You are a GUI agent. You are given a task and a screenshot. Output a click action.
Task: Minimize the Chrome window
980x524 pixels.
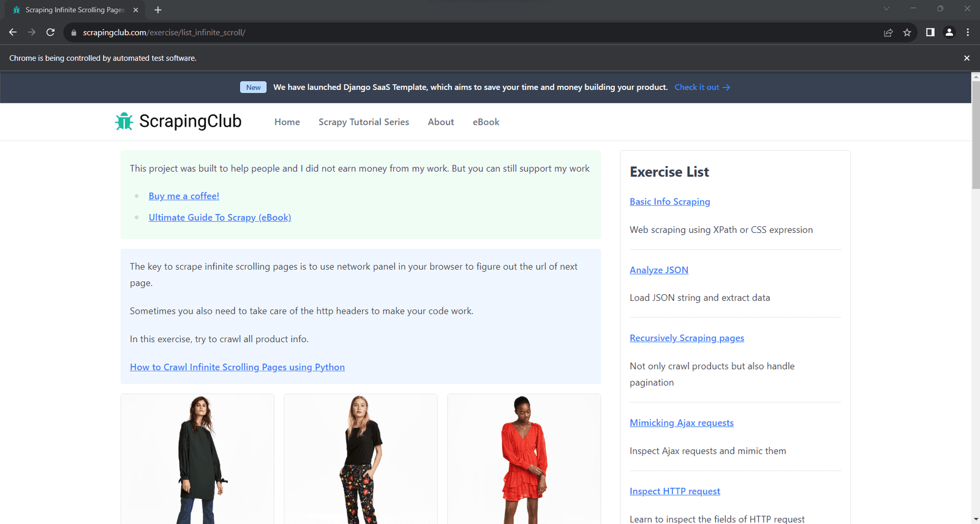coord(913,9)
